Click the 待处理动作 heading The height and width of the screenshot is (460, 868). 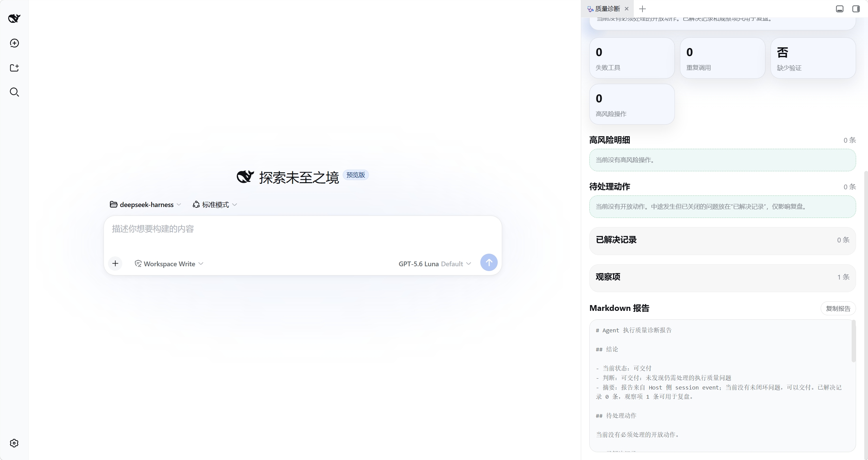pyautogui.click(x=609, y=187)
